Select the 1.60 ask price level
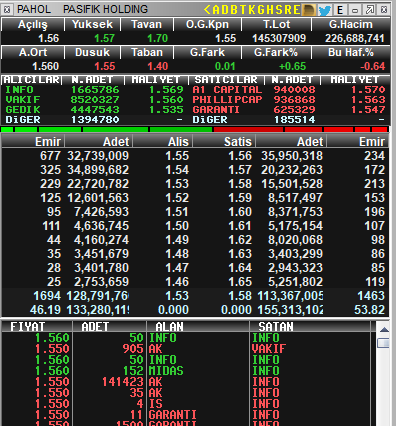 click(x=240, y=212)
